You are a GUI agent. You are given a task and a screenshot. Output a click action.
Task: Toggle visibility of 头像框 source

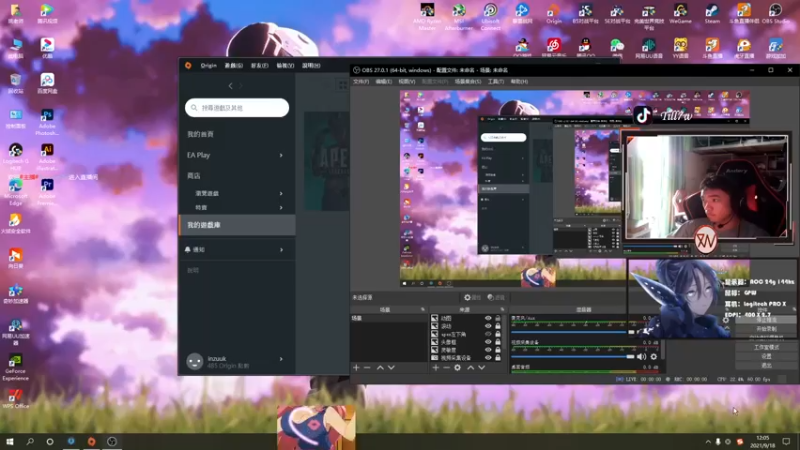[488, 342]
